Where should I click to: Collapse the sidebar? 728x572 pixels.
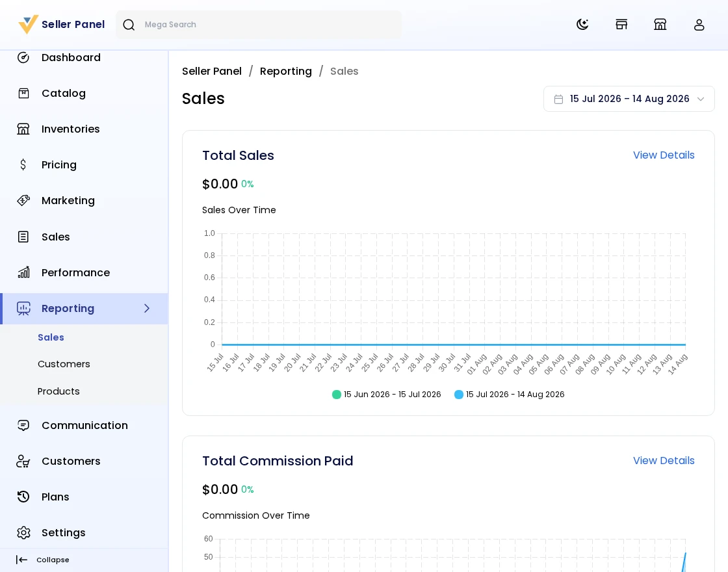pyautogui.click(x=43, y=560)
